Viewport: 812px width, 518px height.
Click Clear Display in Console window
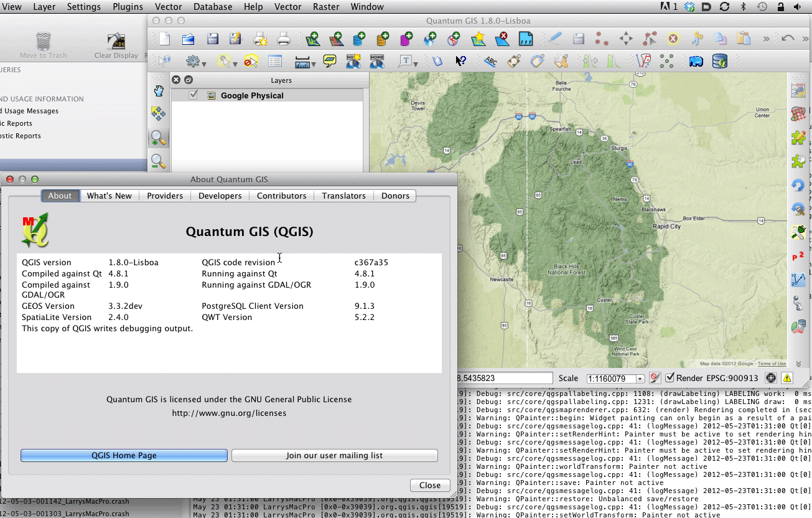point(116,46)
